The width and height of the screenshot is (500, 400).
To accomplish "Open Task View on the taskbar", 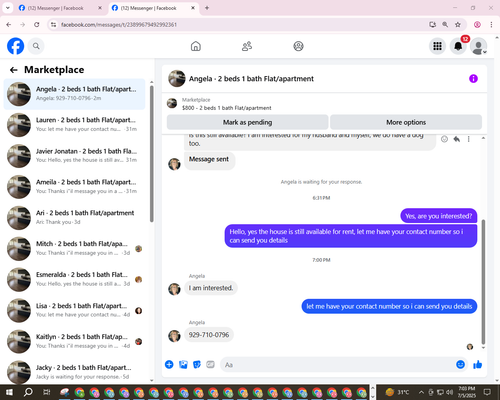I will (47, 392).
